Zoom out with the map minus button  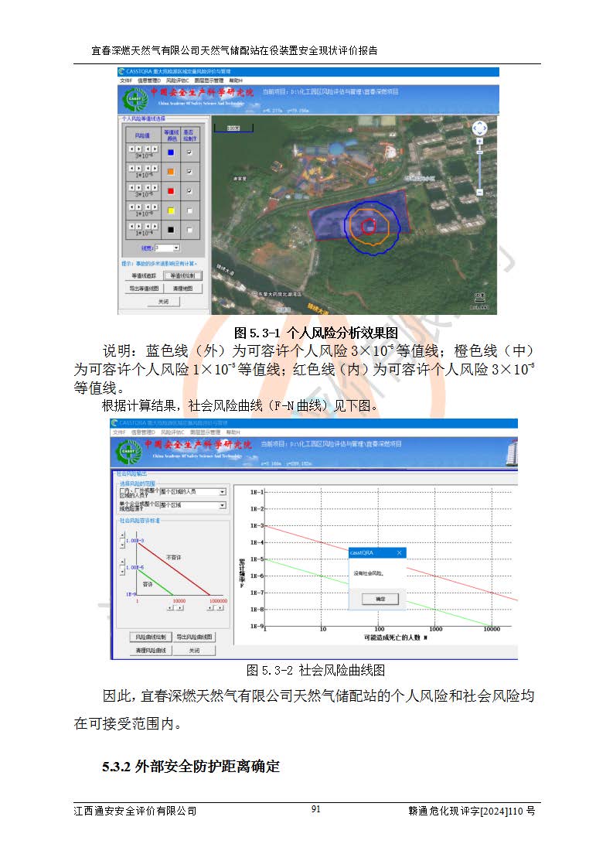click(x=479, y=191)
